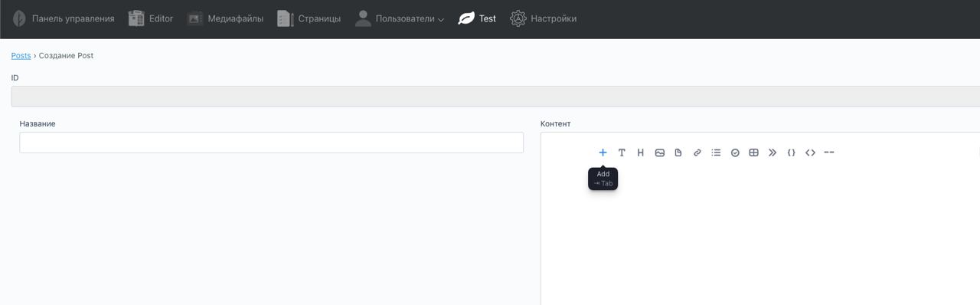
Task: Click the 'Контент' field label
Action: (555, 123)
